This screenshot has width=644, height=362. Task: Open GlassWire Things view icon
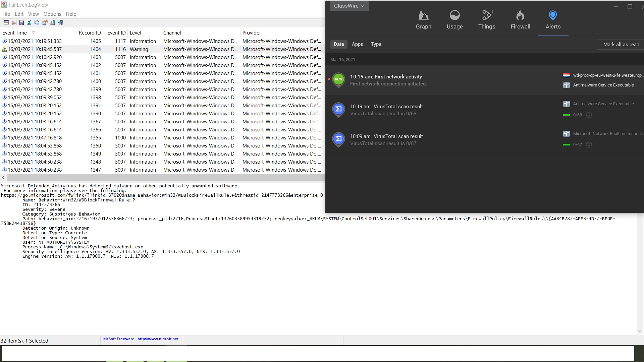486,15
